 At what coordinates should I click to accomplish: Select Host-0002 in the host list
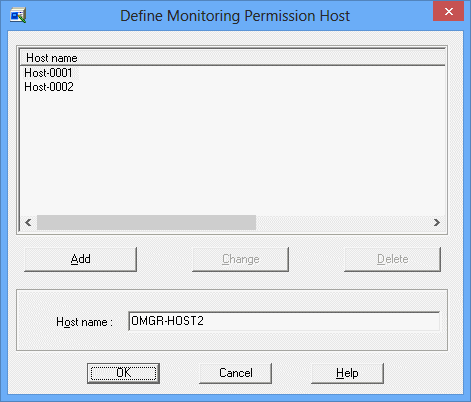[x=49, y=87]
